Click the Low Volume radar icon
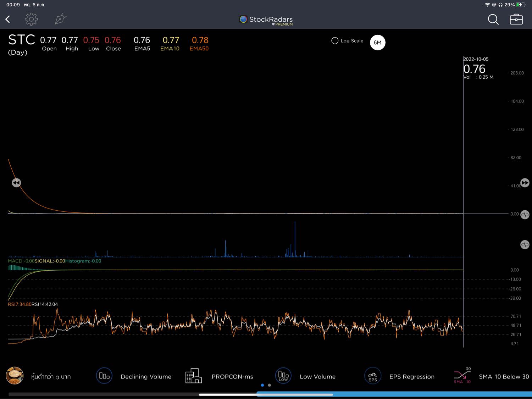This screenshot has width=532, height=399. tap(283, 376)
